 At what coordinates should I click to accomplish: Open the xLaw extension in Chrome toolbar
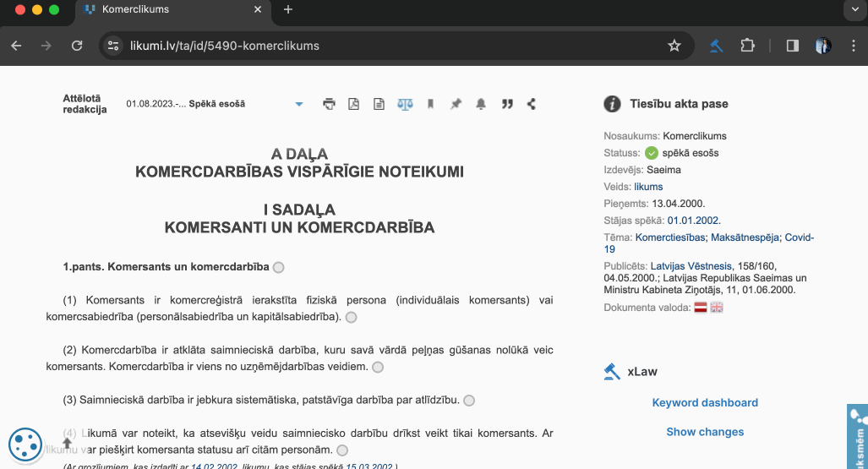[x=717, y=46]
